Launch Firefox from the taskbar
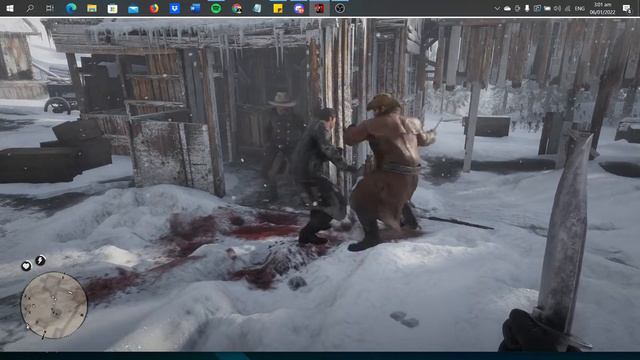640x360 pixels. click(154, 8)
